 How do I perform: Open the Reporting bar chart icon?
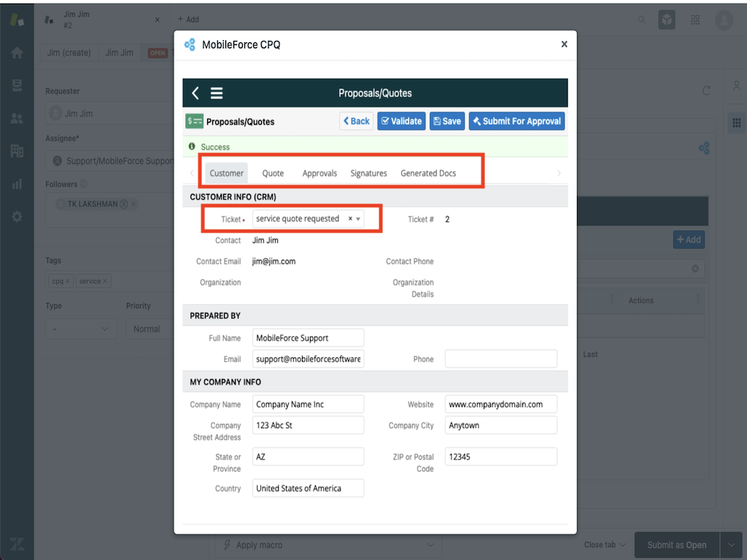pos(17,184)
